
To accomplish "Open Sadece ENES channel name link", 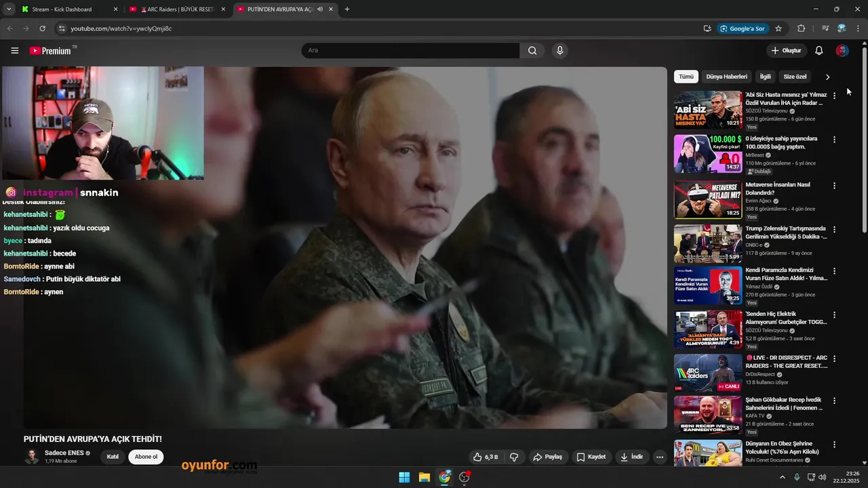I will coord(64,453).
